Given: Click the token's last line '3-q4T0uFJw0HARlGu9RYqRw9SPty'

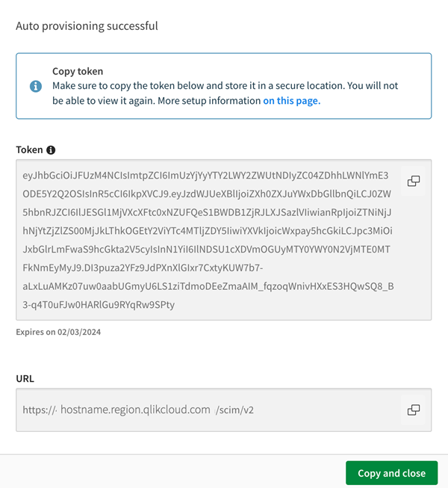Looking at the screenshot, I should [98, 304].
